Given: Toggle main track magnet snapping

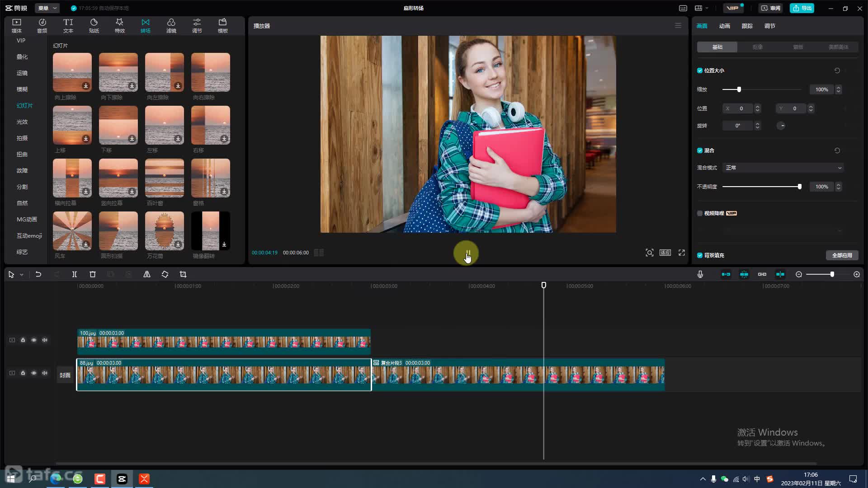Looking at the screenshot, I should pos(726,274).
